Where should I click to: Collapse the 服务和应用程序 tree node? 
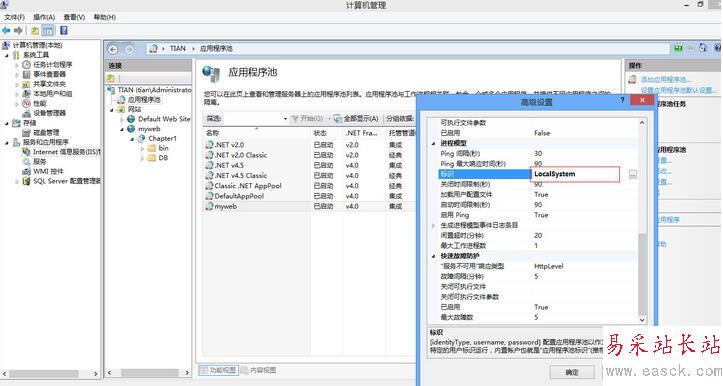click(x=7, y=143)
